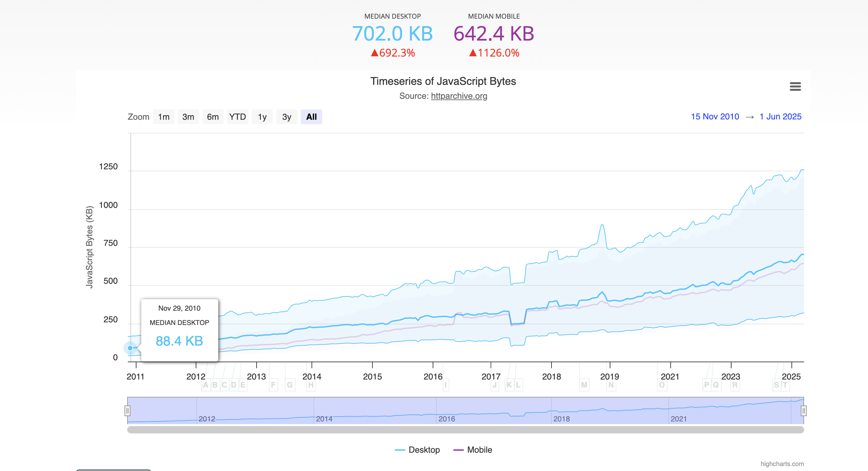
Task: Click flag marker I near 2016
Action: (445, 385)
